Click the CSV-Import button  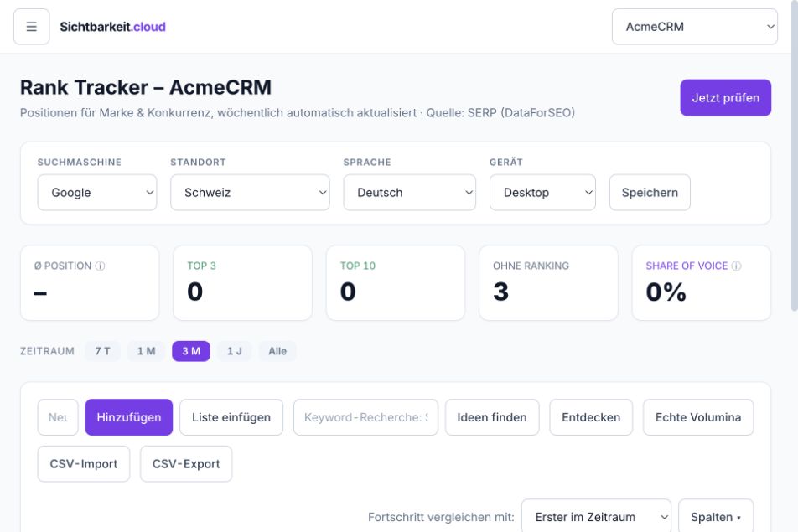(x=84, y=464)
